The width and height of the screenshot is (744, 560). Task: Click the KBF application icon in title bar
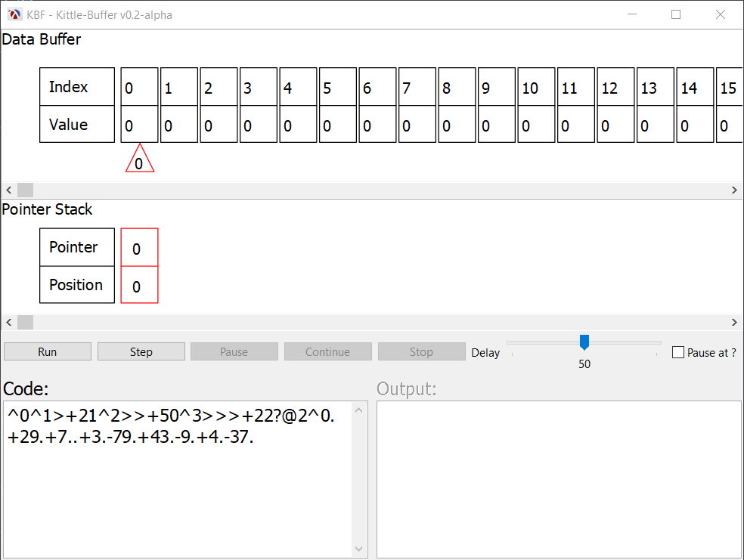[x=14, y=14]
